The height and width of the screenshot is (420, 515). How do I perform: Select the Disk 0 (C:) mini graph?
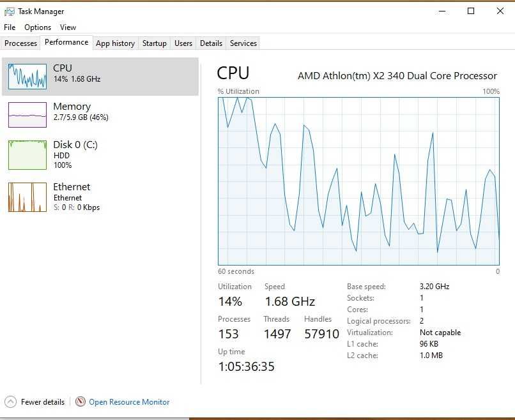[27, 155]
